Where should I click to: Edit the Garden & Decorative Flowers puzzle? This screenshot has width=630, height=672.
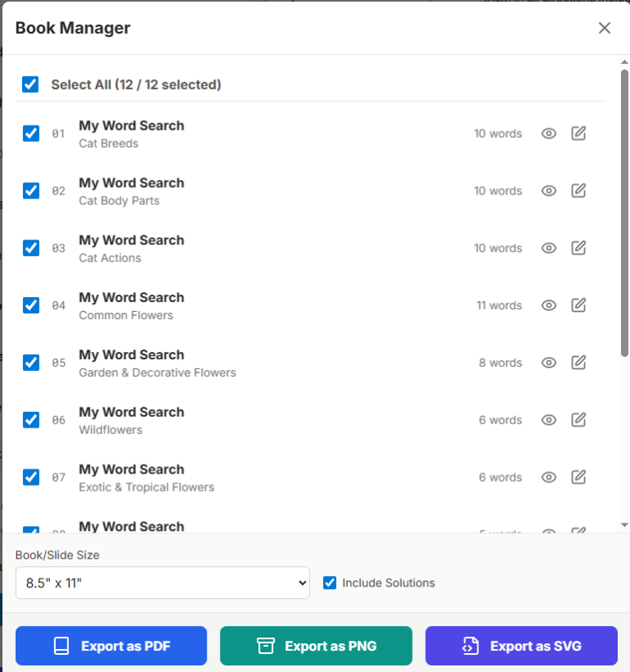click(578, 363)
